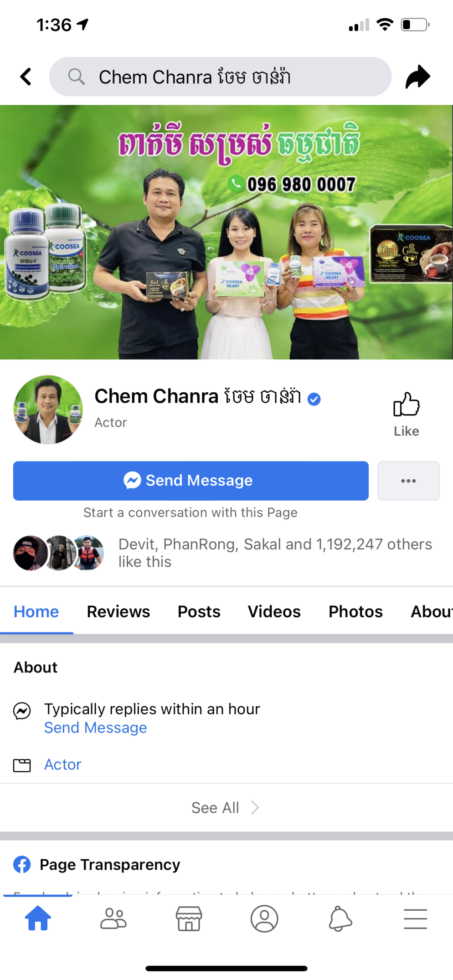Tap the Home icon in bottom bar
This screenshot has width=453, height=980.
(x=38, y=918)
